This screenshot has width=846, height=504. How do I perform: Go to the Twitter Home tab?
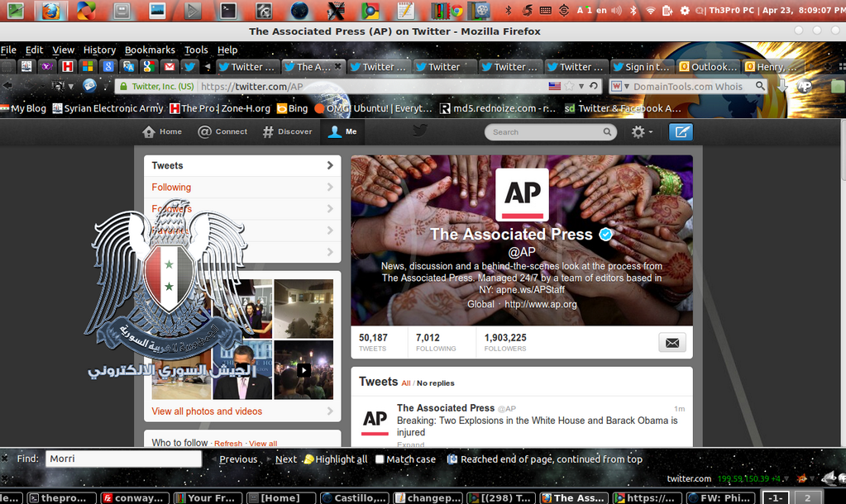point(162,131)
